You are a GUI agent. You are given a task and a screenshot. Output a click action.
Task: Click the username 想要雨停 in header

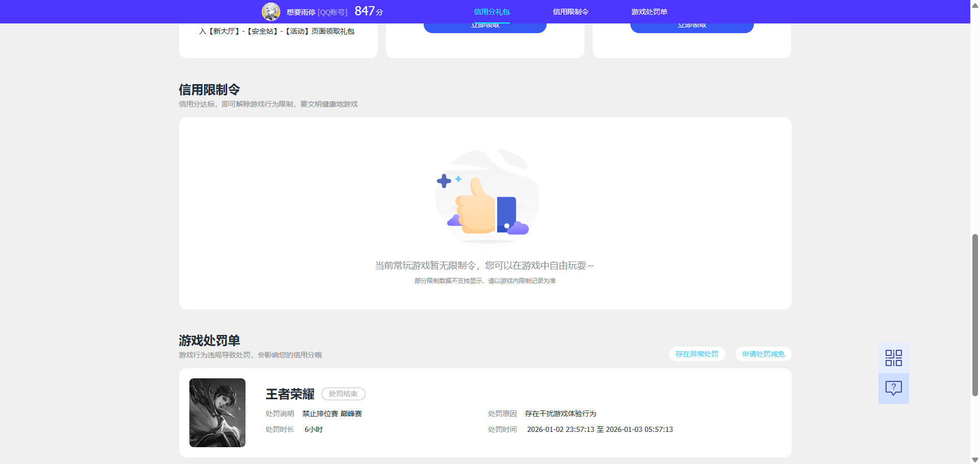[301, 12]
